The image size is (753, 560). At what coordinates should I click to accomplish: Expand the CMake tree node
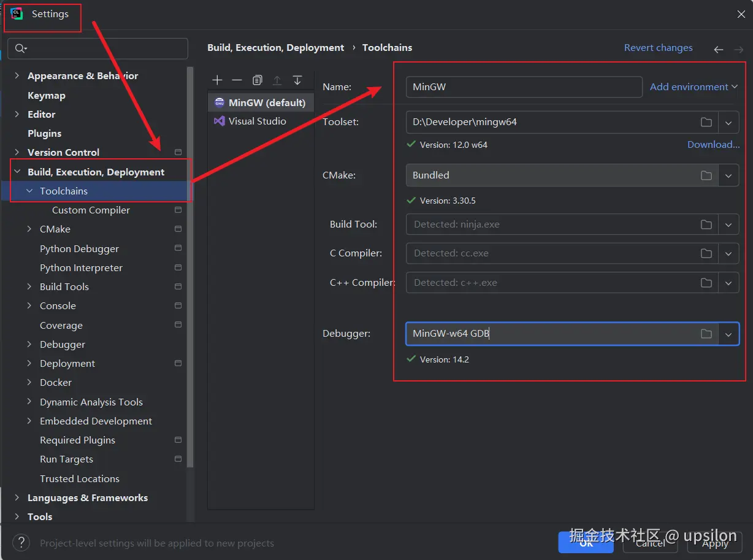(x=29, y=229)
